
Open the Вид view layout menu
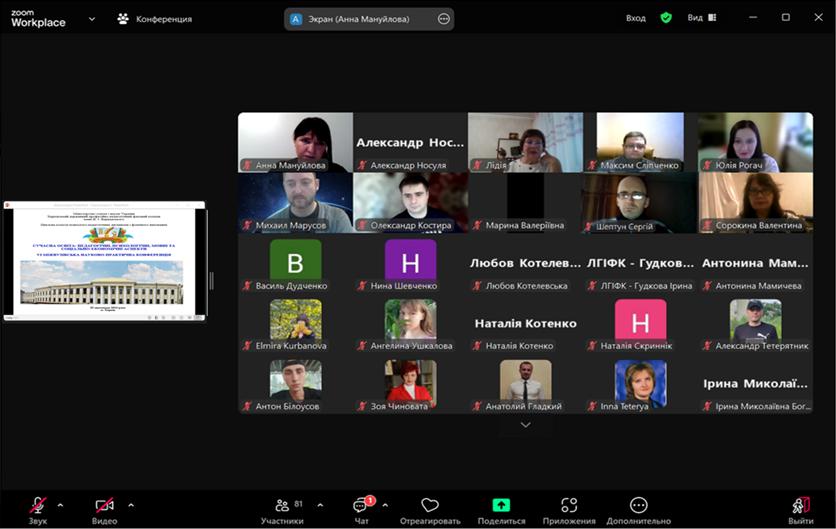tap(700, 18)
